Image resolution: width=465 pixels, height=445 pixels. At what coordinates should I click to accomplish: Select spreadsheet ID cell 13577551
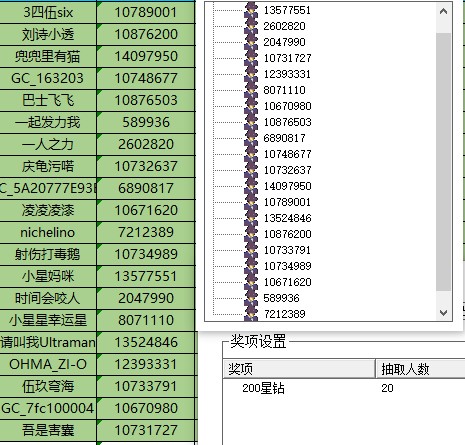coord(146,276)
